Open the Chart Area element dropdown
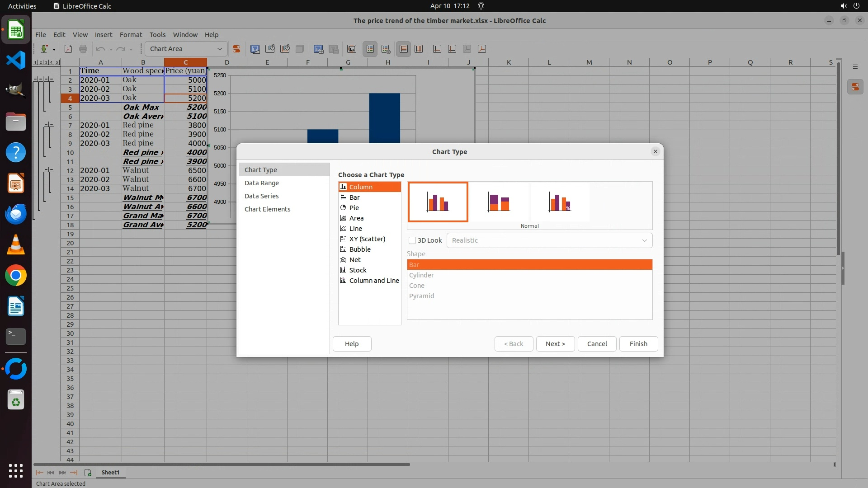The width and height of the screenshot is (868, 488). [x=220, y=49]
